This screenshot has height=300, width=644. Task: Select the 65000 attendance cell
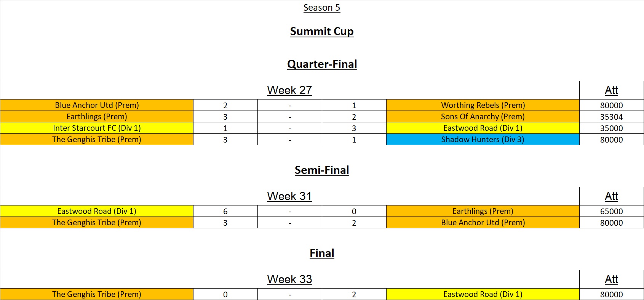click(611, 211)
